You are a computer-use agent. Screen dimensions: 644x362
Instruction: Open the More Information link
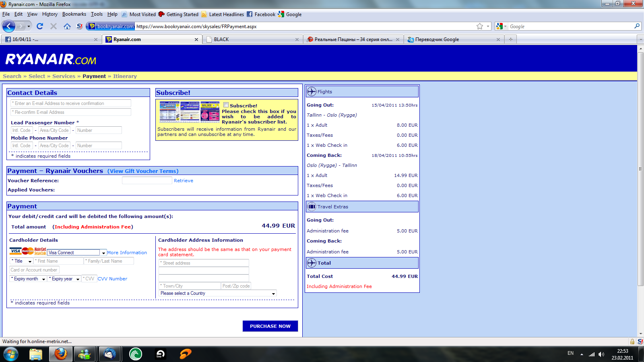pyautogui.click(x=127, y=253)
